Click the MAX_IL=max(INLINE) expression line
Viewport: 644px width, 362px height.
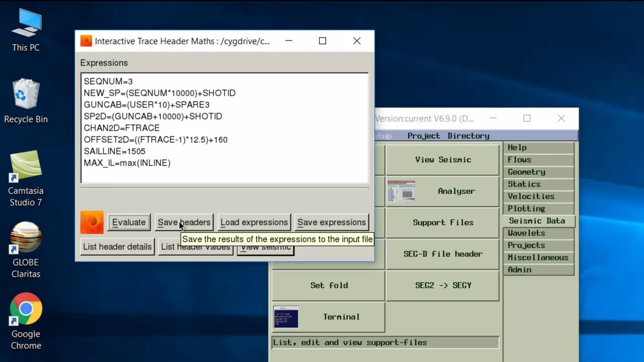(127, 163)
